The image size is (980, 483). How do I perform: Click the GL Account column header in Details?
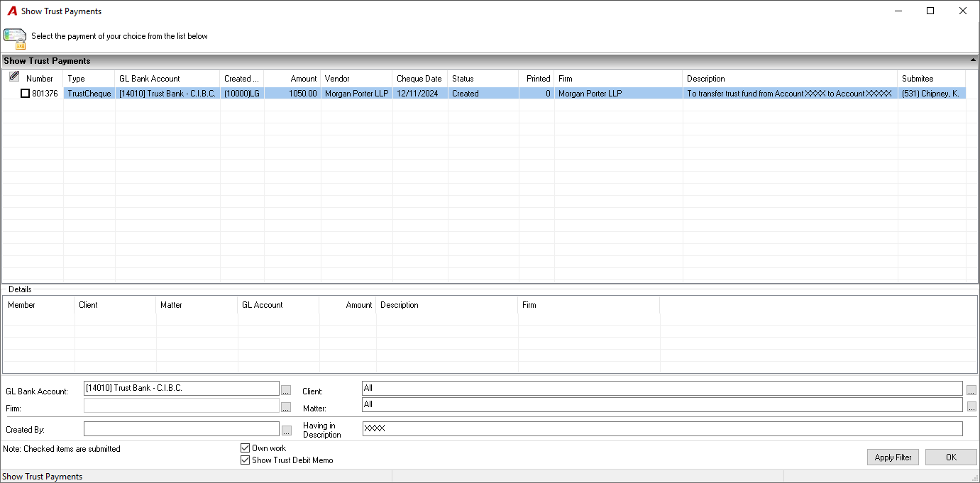pos(278,305)
